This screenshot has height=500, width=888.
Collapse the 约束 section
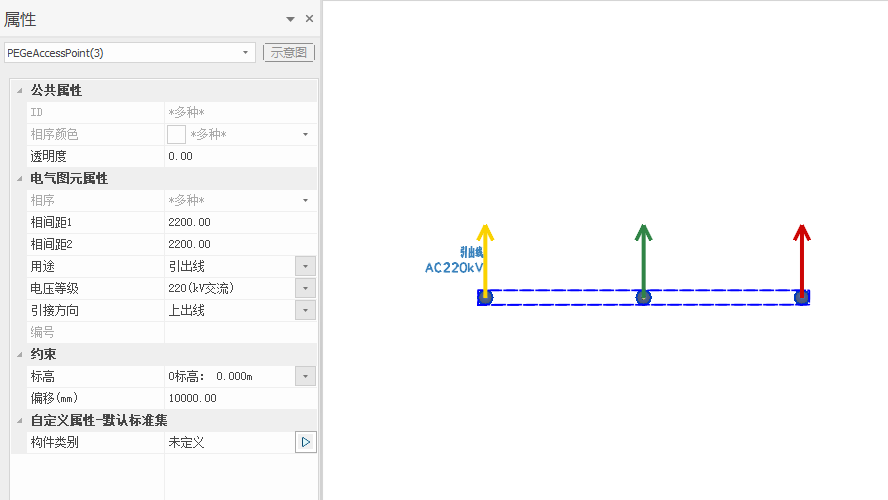(20, 354)
